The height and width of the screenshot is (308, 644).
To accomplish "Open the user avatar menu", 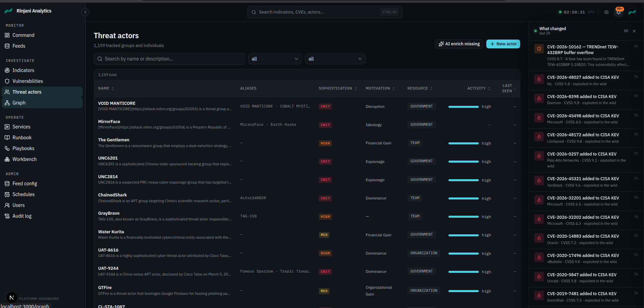I will pyautogui.click(x=632, y=12).
